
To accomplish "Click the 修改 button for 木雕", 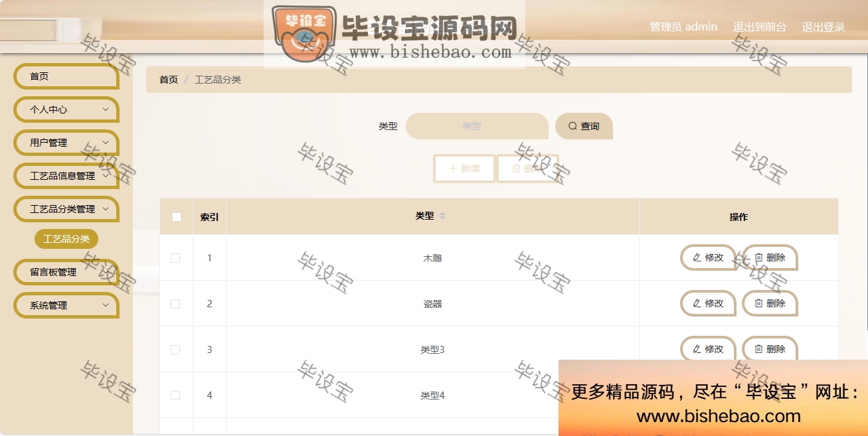I will point(708,257).
